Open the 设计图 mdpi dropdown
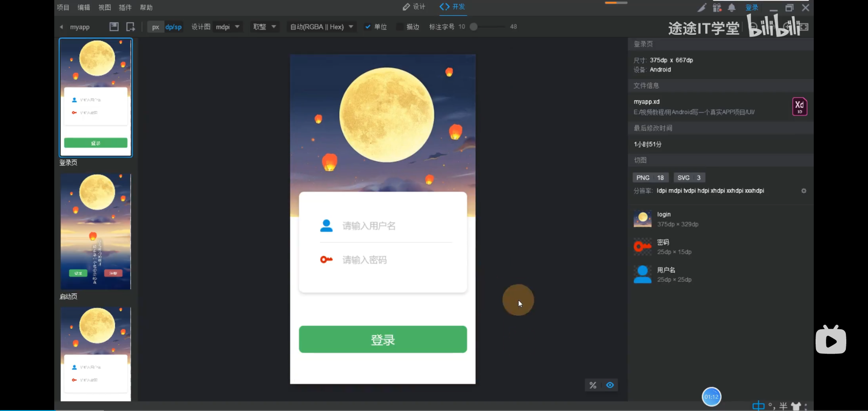The image size is (868, 411). [x=228, y=27]
